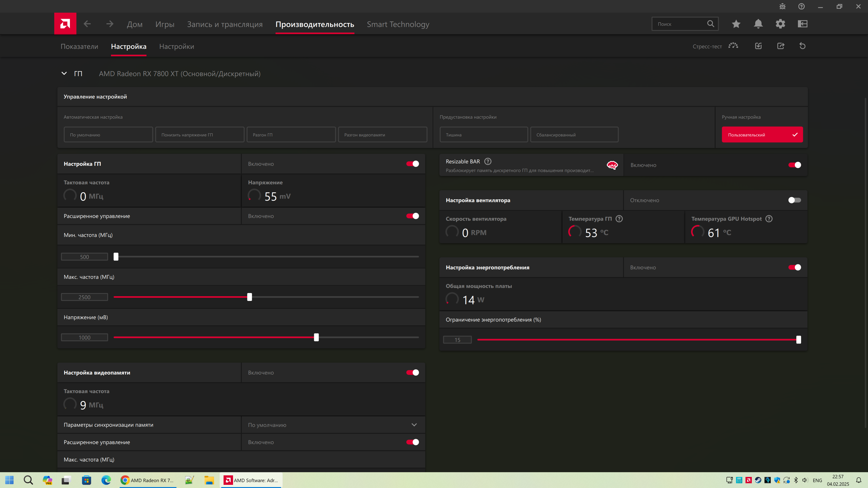This screenshot has width=868, height=488.
Task: Click the export profile share icon
Action: click(781, 46)
